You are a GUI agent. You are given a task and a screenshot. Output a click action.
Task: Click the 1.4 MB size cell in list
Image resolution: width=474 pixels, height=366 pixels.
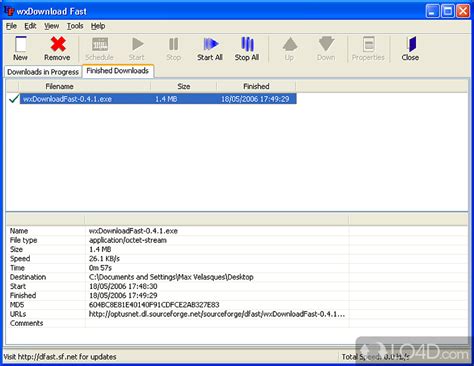(166, 99)
